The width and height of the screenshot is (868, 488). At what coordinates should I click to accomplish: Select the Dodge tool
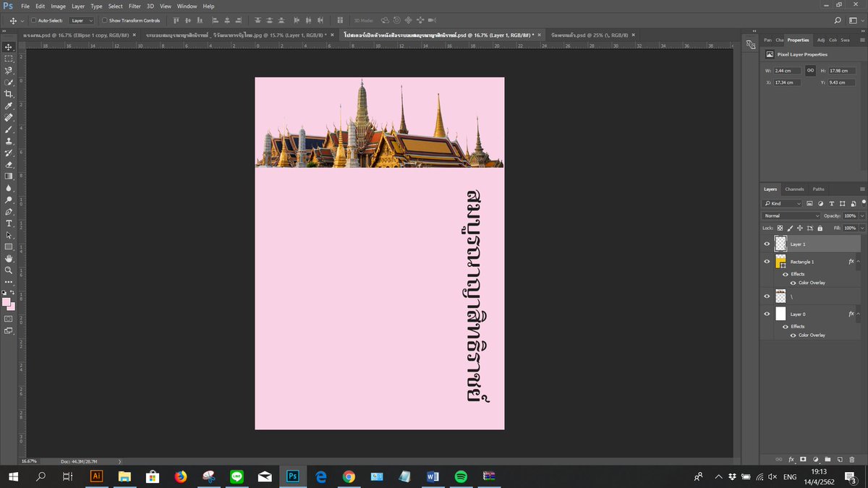click(x=9, y=200)
